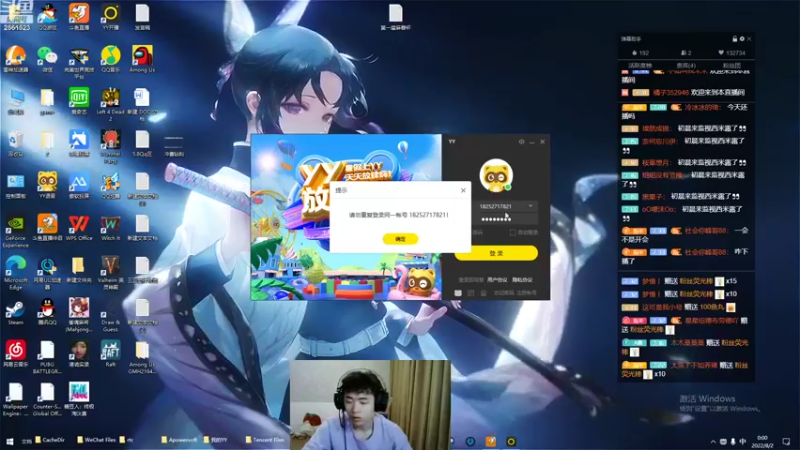The width and height of the screenshot is (800, 450).
Task: Launch the Valheim desktop shortcut
Action: pos(110,273)
